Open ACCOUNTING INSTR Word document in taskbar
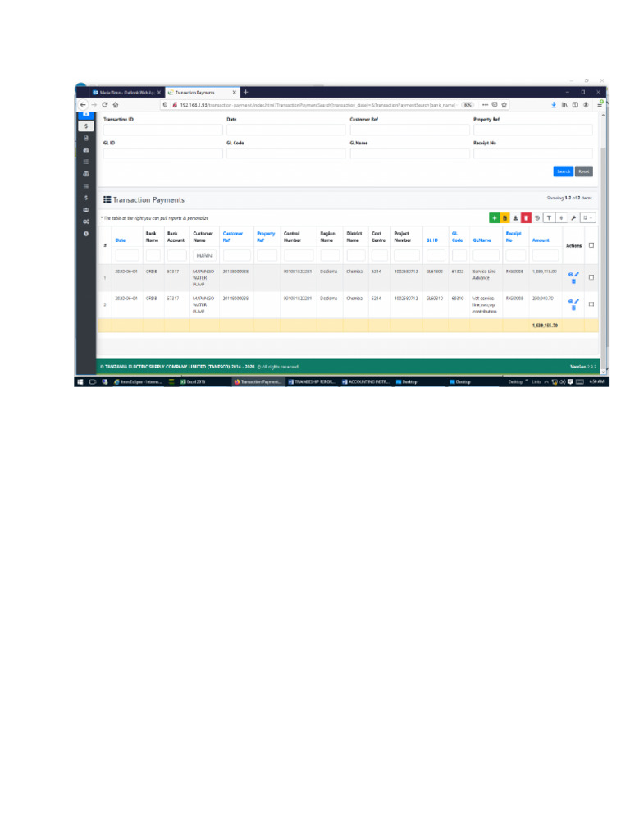Viewport: 630px width, 840px height. pos(365,382)
